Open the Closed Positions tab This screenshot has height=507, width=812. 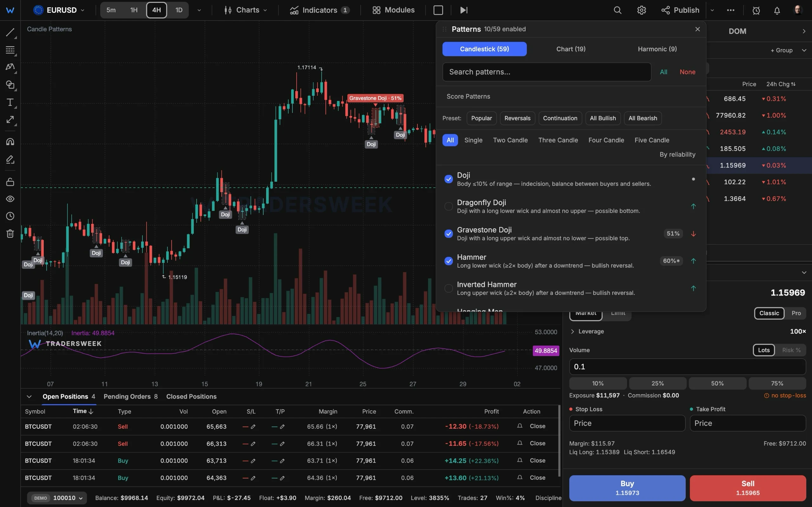[191, 397]
